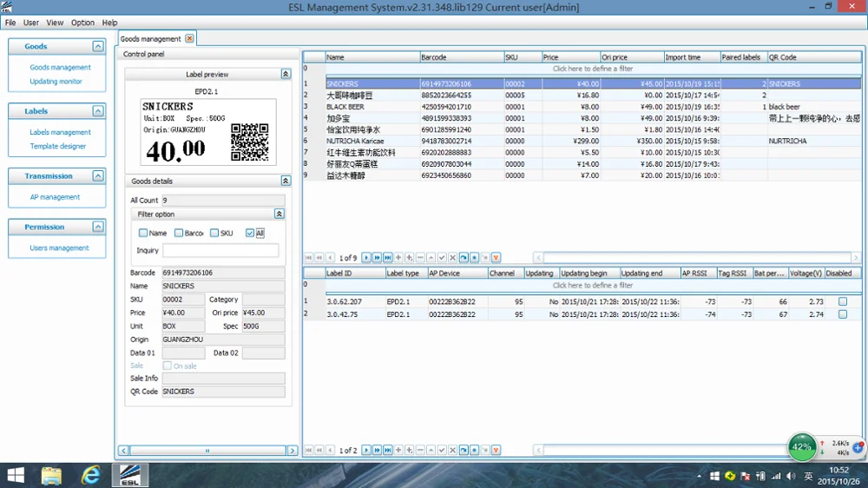868x488 pixels.
Task: Post goods edit with checkmark icon
Action: (x=442, y=258)
